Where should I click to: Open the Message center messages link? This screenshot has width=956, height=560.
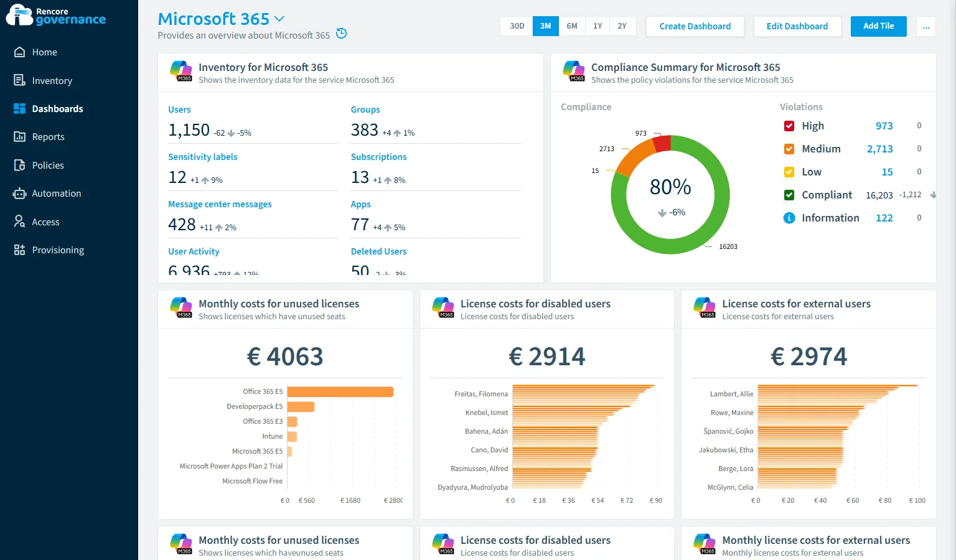pyautogui.click(x=220, y=204)
